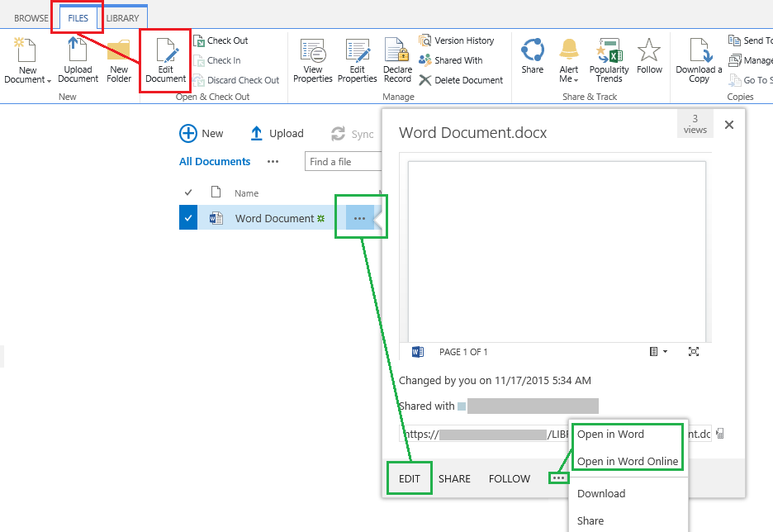773x532 pixels.
Task: Open View Properties from ribbon
Action: 312,60
